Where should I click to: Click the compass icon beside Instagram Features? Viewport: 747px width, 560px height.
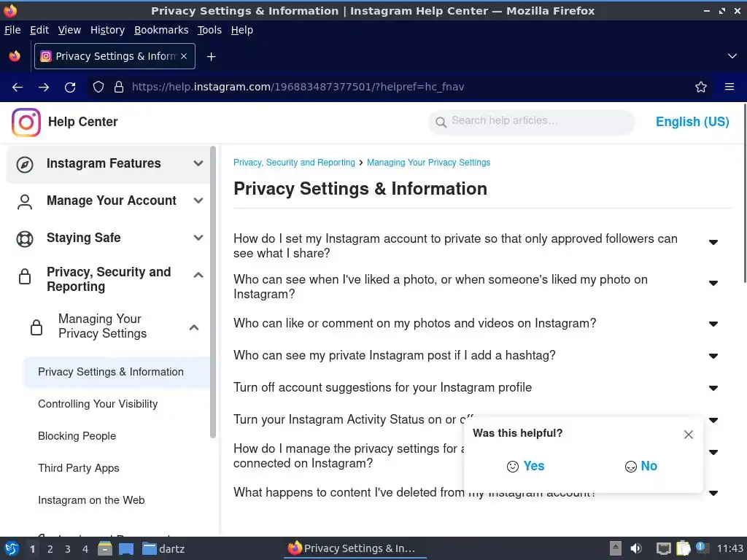point(25,164)
